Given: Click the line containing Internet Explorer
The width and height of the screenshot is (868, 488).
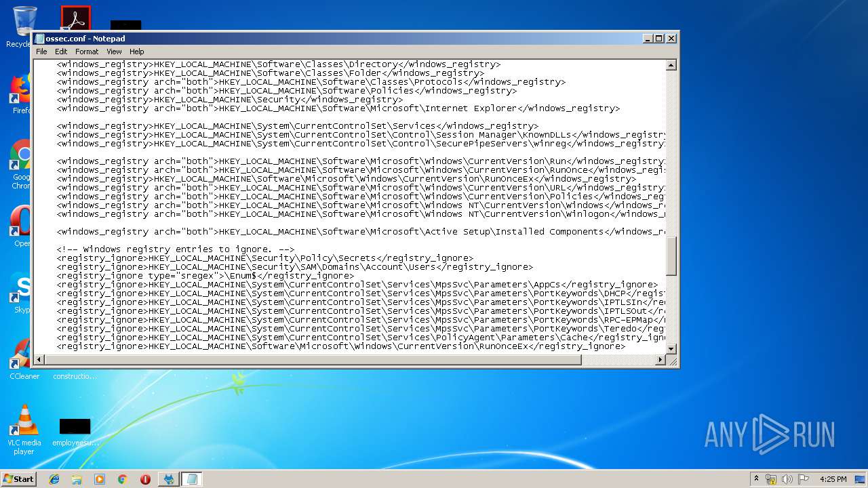Looking at the screenshot, I should click(338, 108).
